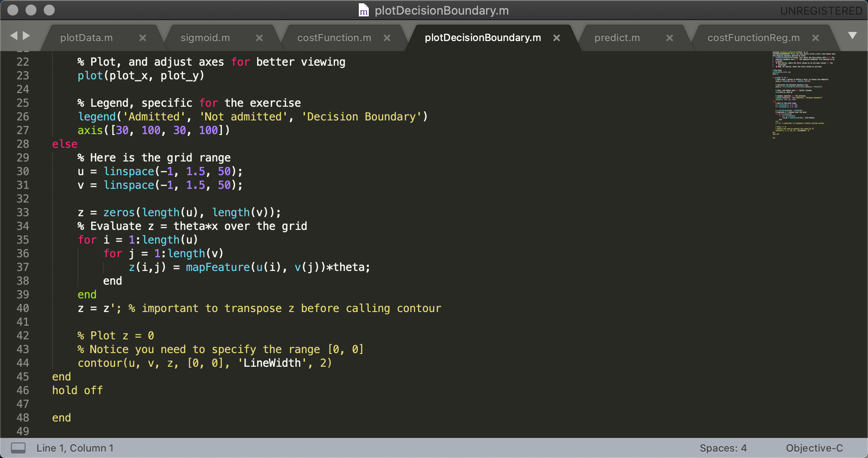Click the 'important to transpose z' comment
The image size is (868, 458).
[285, 308]
